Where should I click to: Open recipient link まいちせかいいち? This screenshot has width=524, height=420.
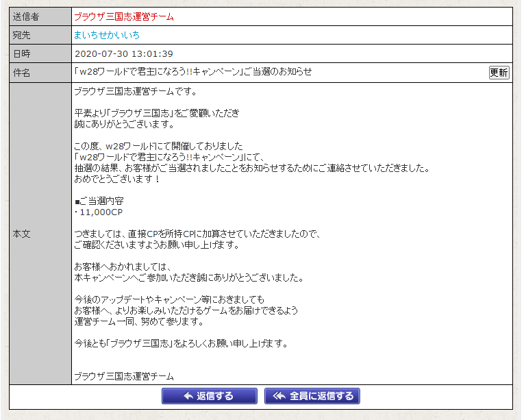107,35
